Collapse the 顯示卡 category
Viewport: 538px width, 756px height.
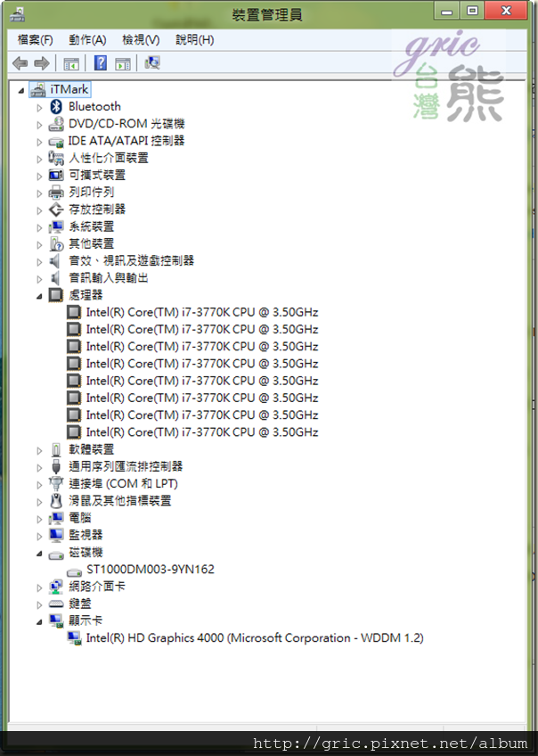[x=39, y=622]
